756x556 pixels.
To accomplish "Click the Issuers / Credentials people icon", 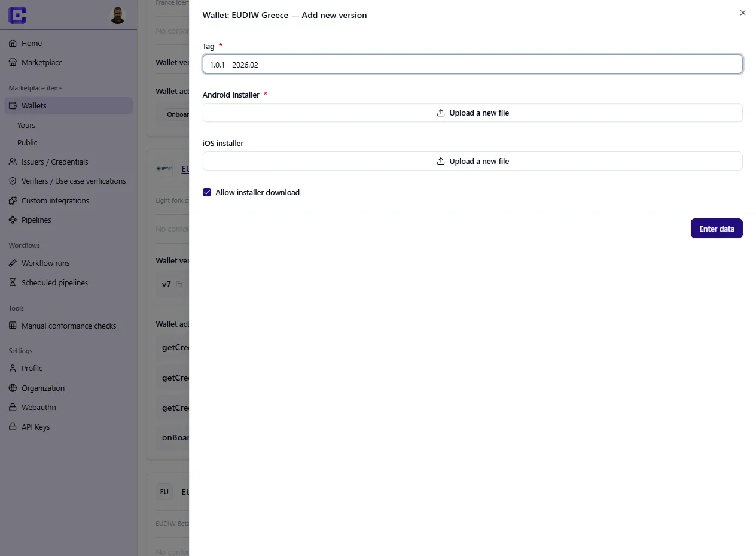I will pyautogui.click(x=13, y=162).
